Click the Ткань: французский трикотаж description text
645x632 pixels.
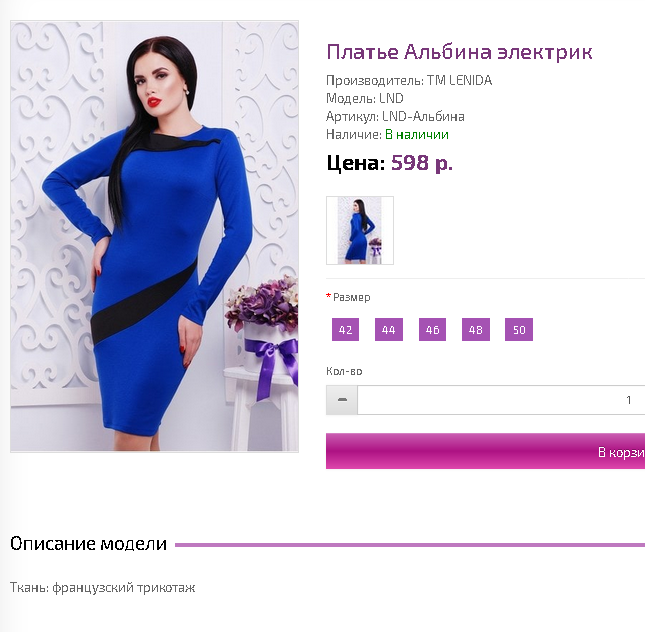[102, 588]
